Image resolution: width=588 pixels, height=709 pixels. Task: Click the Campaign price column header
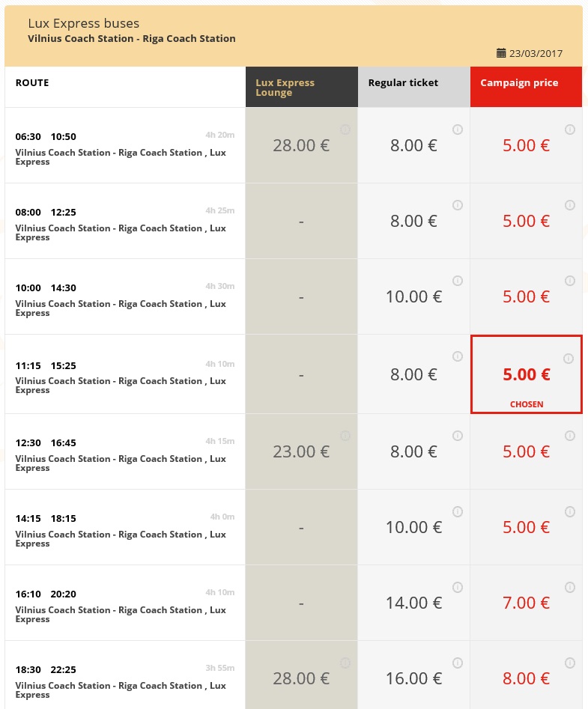click(x=519, y=83)
